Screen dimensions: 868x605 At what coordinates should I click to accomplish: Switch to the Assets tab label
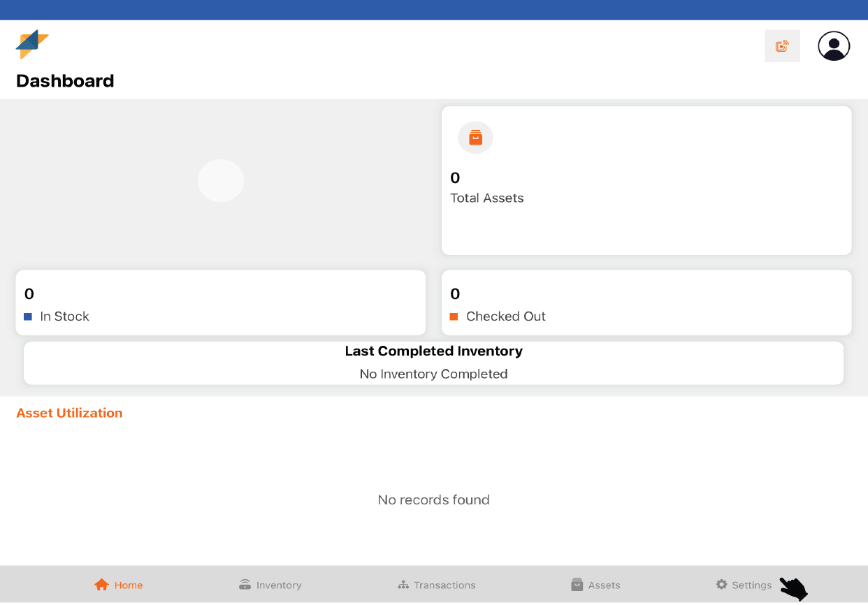pyautogui.click(x=605, y=585)
